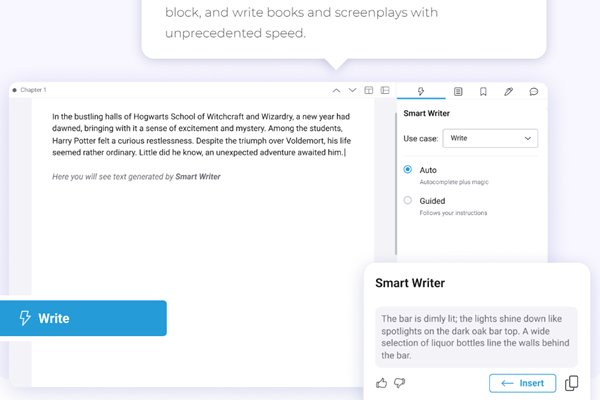Screen dimensions: 600x400
Task: Click the down chevron above editor
Action: pyautogui.click(x=351, y=90)
